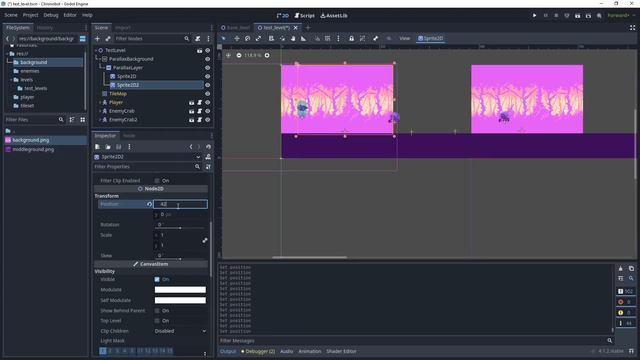Open the renderer Forward+ dropdown
The width and height of the screenshot is (640, 360).
pyautogui.click(x=621, y=16)
